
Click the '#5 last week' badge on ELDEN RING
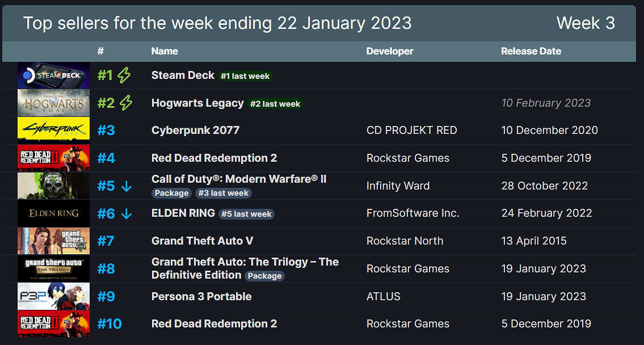click(x=246, y=213)
